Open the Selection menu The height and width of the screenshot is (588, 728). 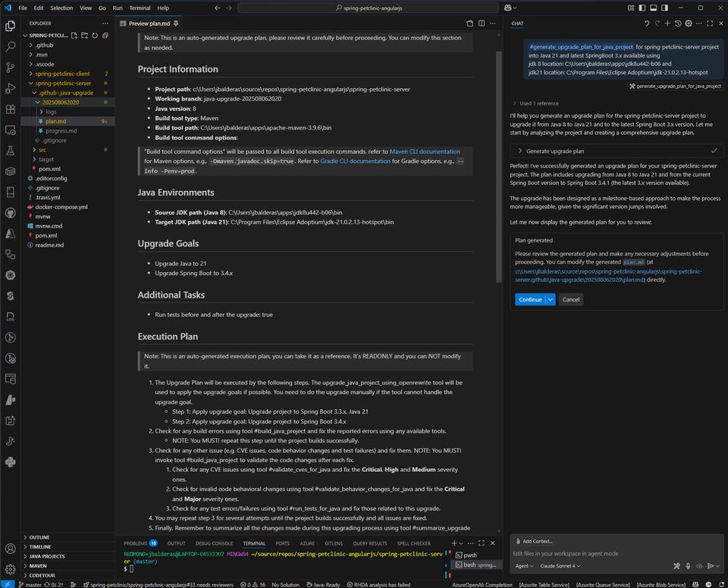coord(61,8)
